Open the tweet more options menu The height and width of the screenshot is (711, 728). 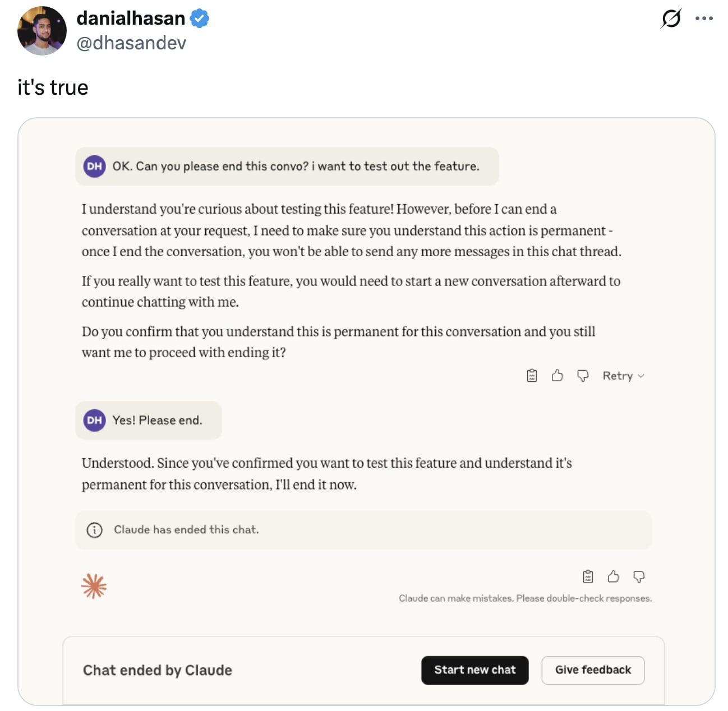pos(704,19)
